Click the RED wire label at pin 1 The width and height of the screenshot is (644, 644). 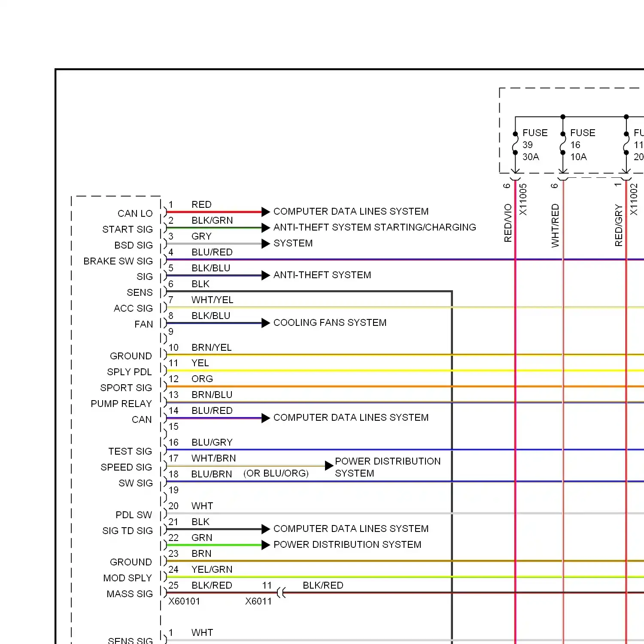[201, 204]
